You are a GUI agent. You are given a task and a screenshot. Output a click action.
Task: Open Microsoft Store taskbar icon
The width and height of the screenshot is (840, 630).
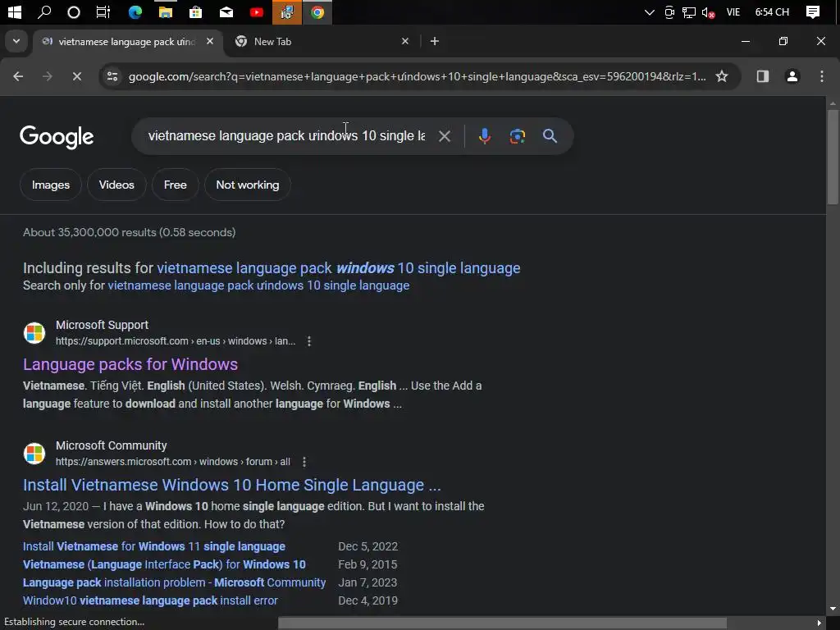coord(195,11)
